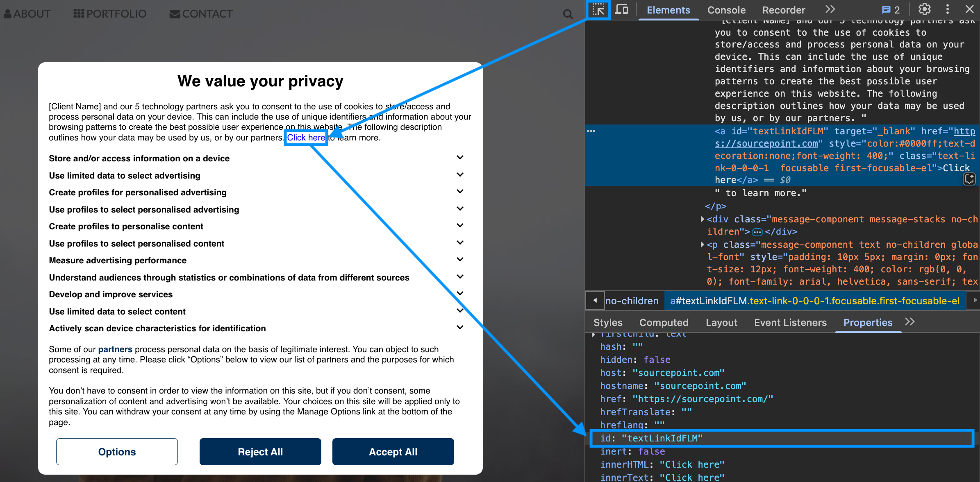
Task: Open the Computed pane
Action: pyautogui.click(x=664, y=323)
